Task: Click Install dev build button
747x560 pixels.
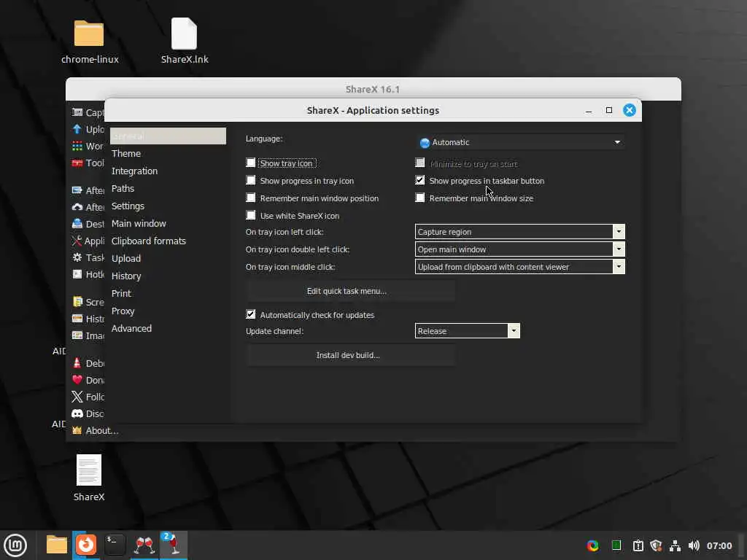Action: pos(351,355)
